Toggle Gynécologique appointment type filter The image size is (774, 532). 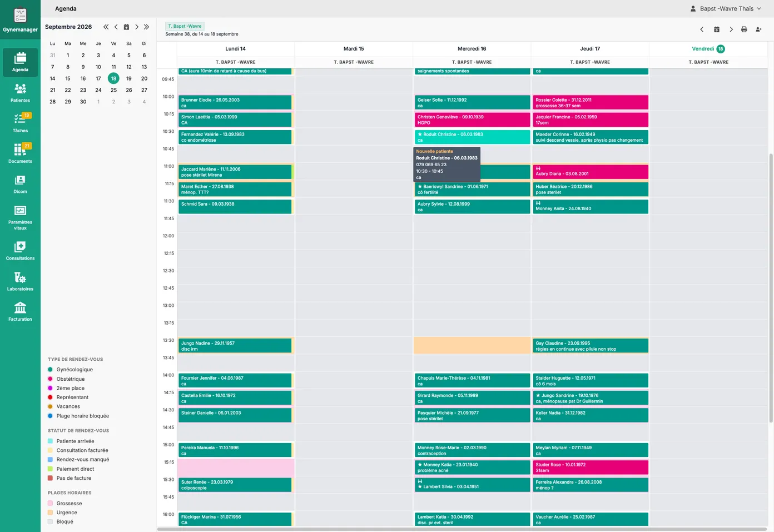click(70, 370)
